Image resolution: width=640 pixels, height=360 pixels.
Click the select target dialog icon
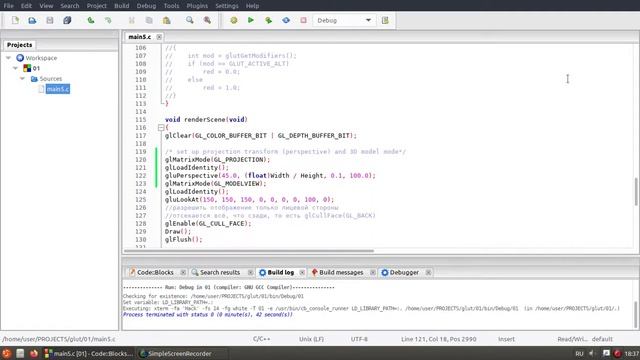pos(385,20)
